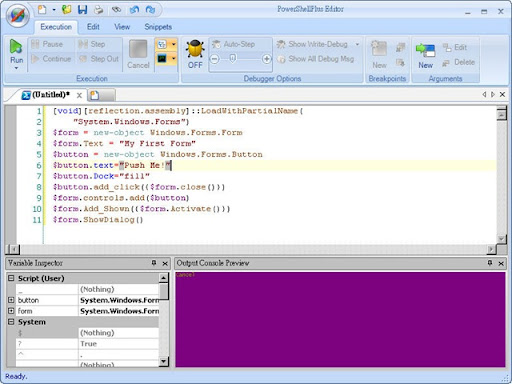Open the new blank document tab icon

95,95
